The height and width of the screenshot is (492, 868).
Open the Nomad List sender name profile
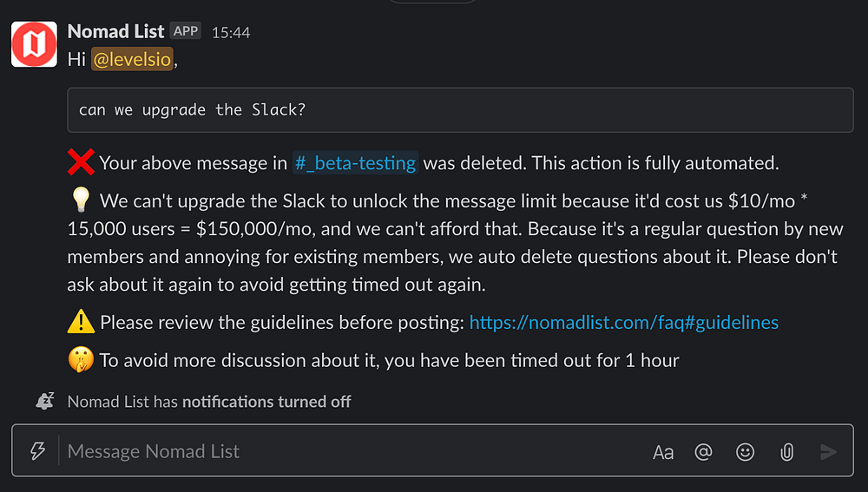coord(115,31)
